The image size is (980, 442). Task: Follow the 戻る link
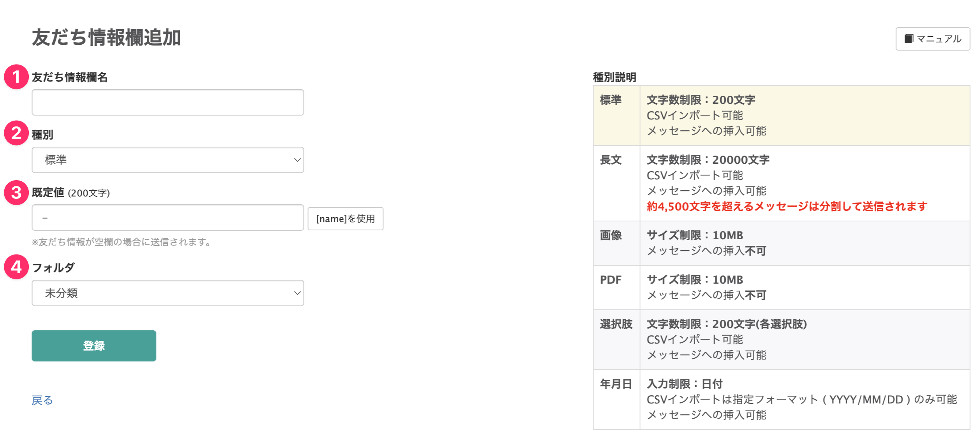(42, 400)
